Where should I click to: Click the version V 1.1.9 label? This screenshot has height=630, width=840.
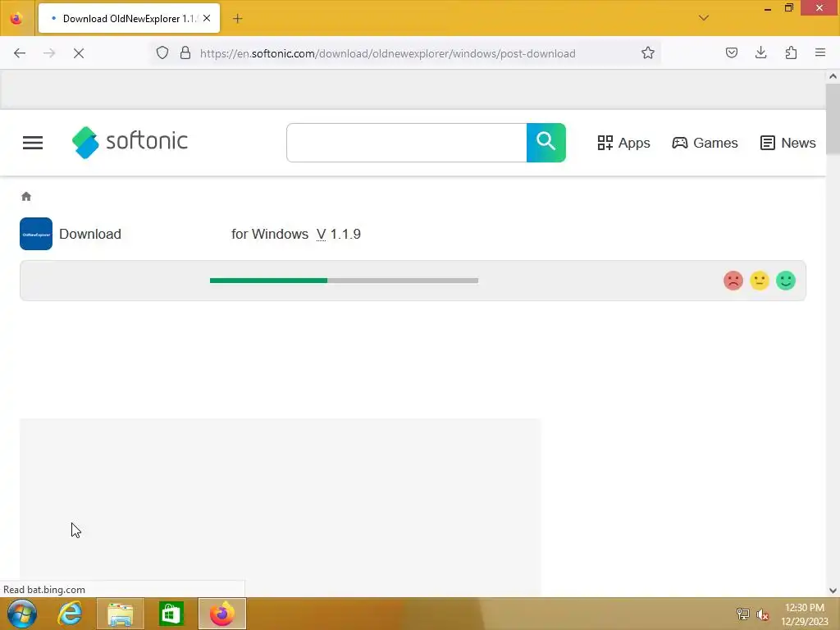coord(339,234)
